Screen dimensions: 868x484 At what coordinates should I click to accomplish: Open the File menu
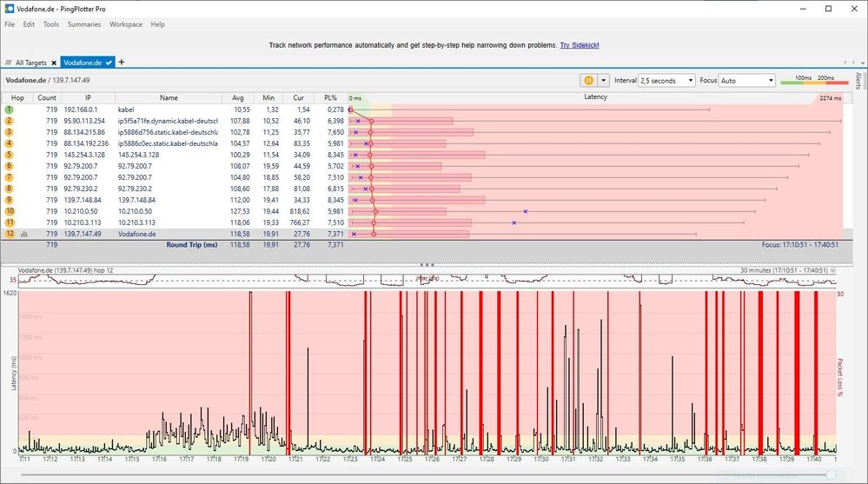click(10, 24)
